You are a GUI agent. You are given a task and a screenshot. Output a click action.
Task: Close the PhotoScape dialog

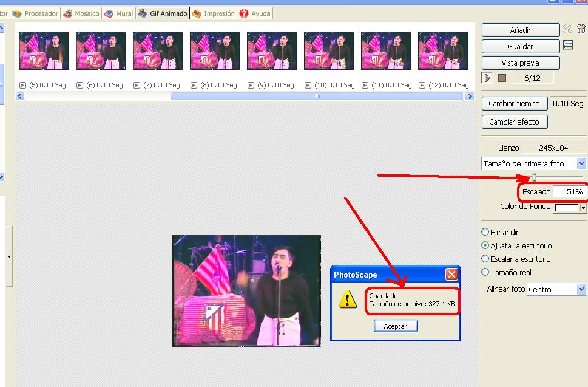(451, 275)
